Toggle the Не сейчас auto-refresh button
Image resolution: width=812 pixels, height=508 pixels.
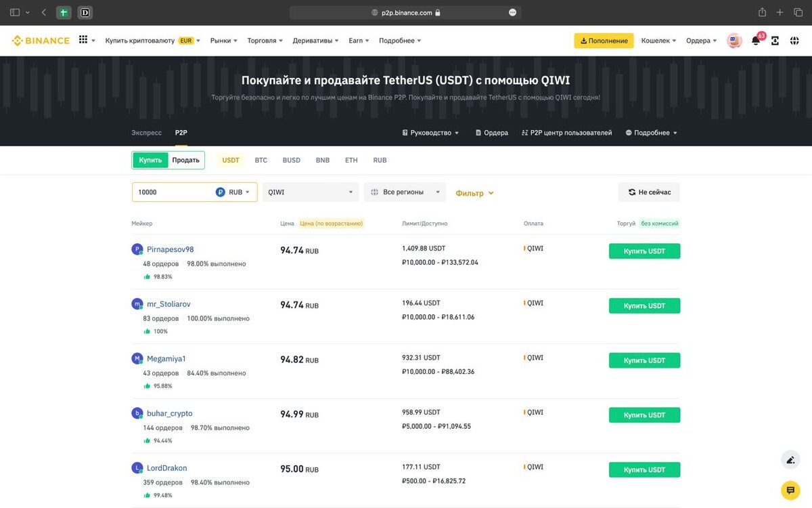[x=649, y=192]
